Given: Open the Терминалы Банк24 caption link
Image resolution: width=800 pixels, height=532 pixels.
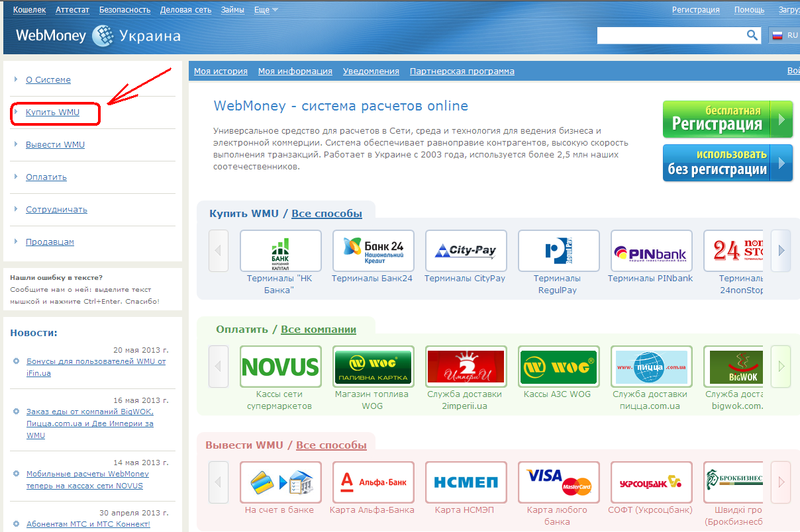Looking at the screenshot, I should coord(372,279).
